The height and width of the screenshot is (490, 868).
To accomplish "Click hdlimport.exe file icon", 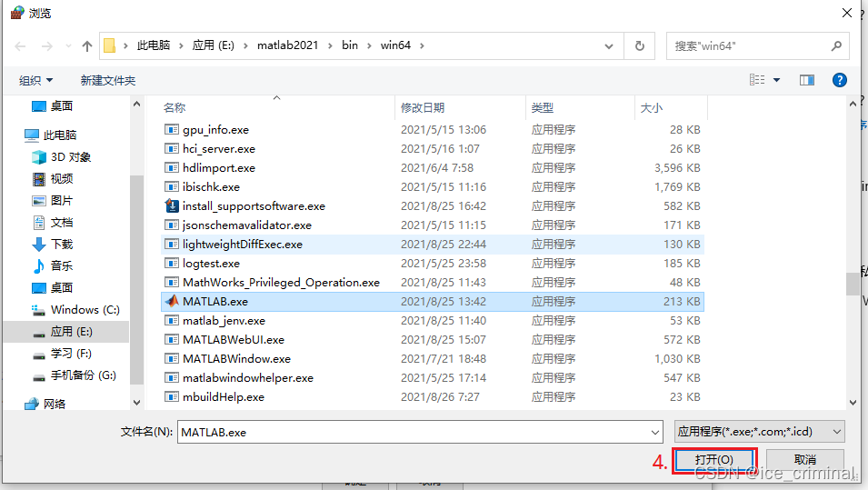I will (x=172, y=168).
